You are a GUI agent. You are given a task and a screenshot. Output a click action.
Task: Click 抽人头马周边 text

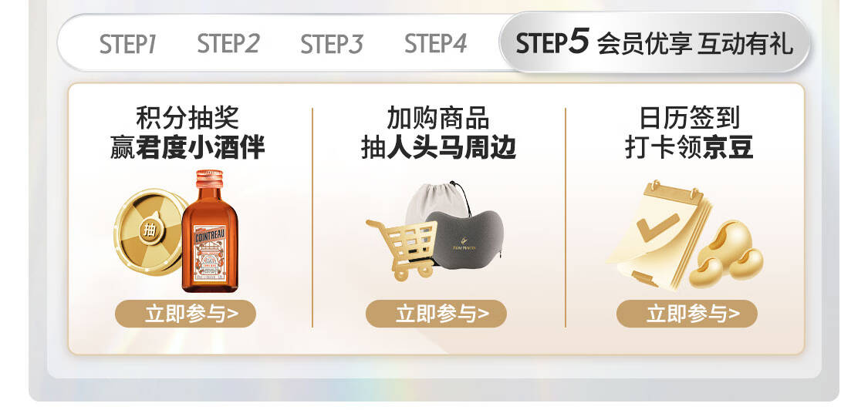[x=438, y=148]
